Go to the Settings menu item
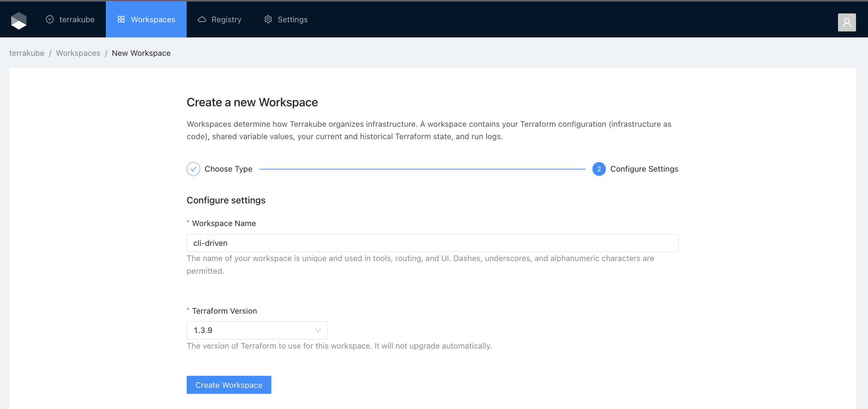Screen dimensions: 868x409 [292, 19]
